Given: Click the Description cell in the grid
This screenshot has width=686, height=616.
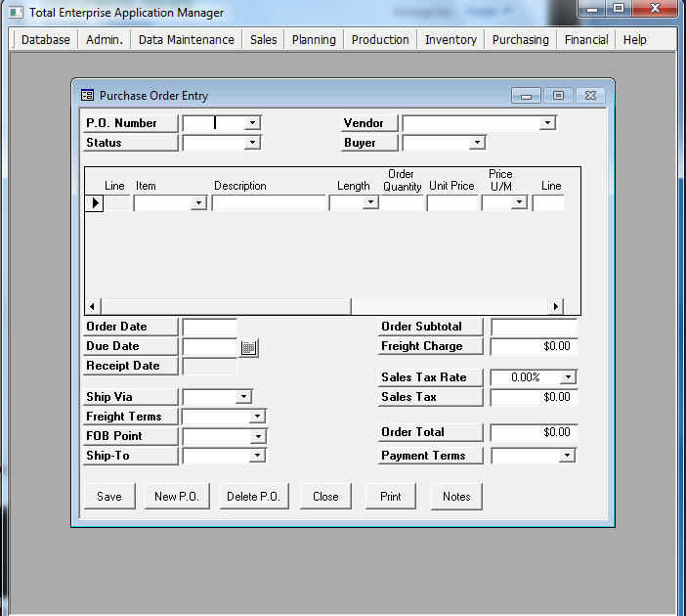Looking at the screenshot, I should (269, 203).
